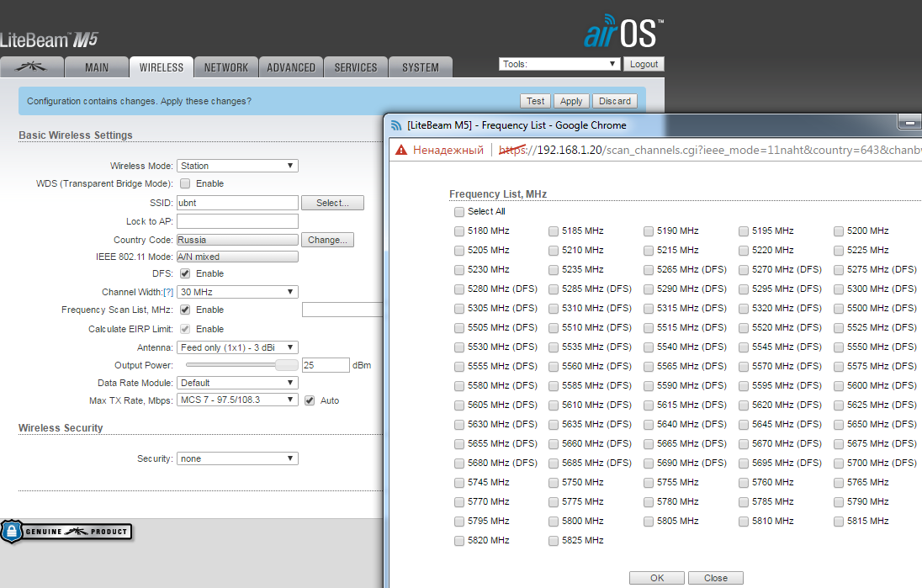Check the 5815 MHz frequency

839,522
